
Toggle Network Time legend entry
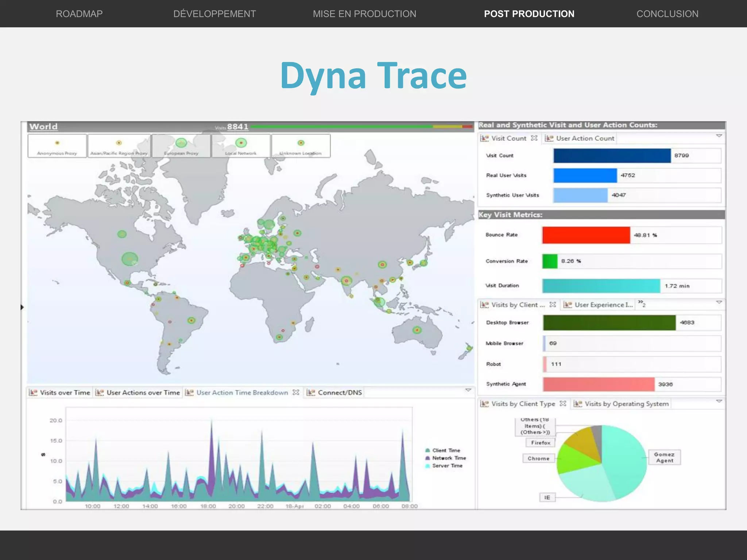[x=446, y=458]
